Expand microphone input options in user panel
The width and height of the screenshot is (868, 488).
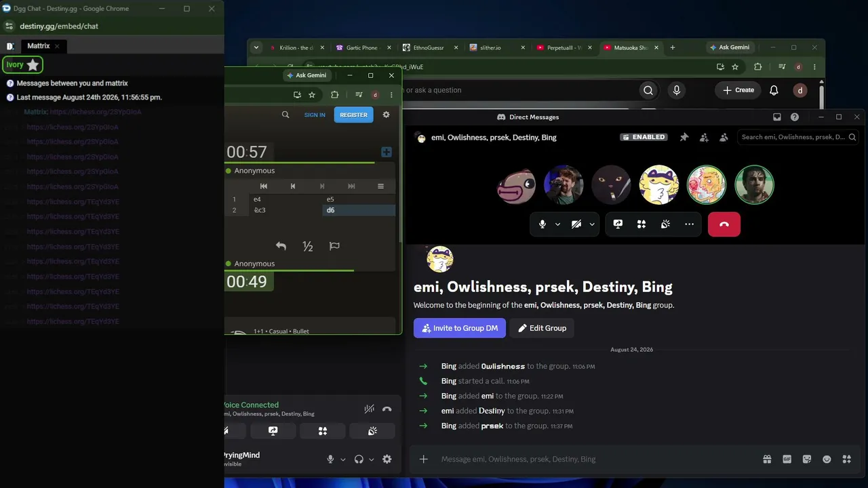coord(342,460)
